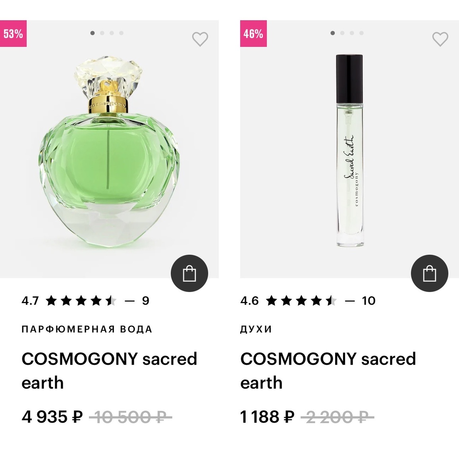Show third photo of green perfume bottle
Image resolution: width=459 pixels, height=476 pixels.
(112, 33)
